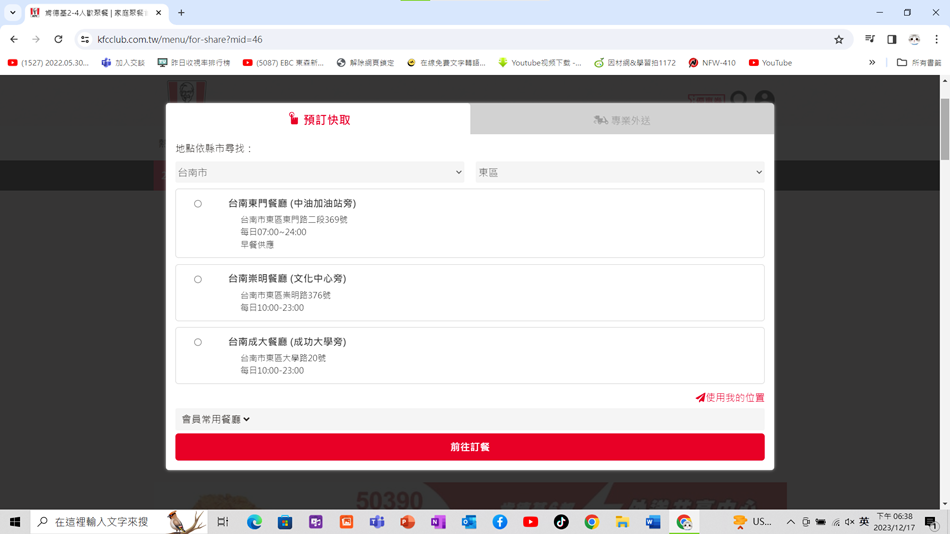Open the 解除網頁鎖定 bookmark
Viewport: 950px width, 534px height.
365,62
